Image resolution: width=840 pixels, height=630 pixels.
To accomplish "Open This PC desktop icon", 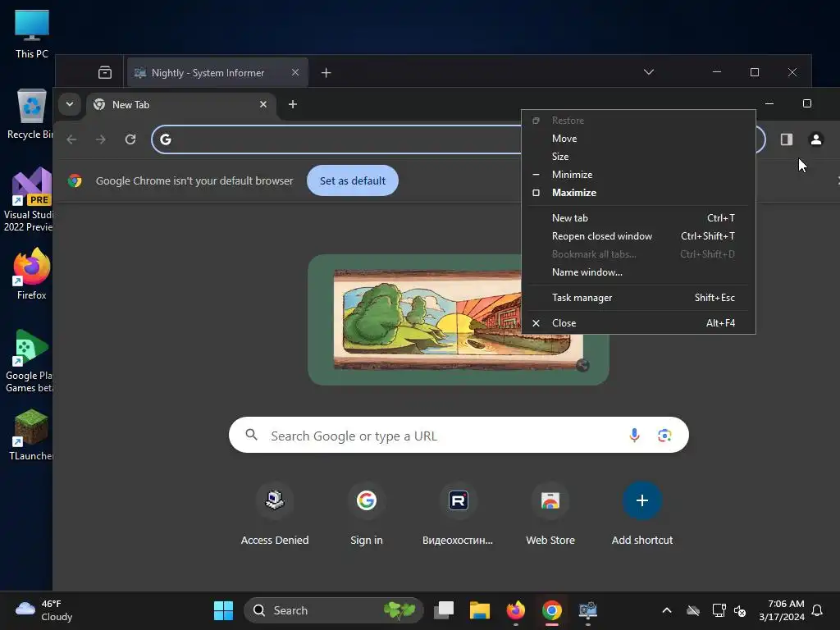I will [x=32, y=34].
